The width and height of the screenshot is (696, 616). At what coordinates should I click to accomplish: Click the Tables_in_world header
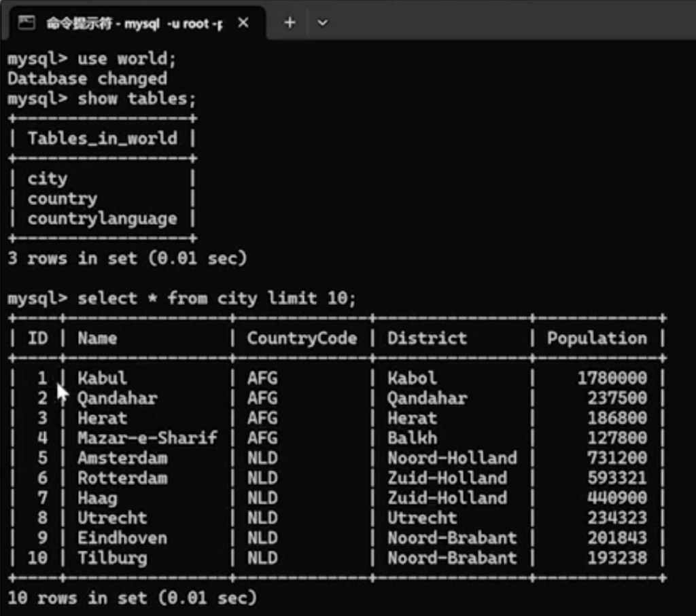102,139
